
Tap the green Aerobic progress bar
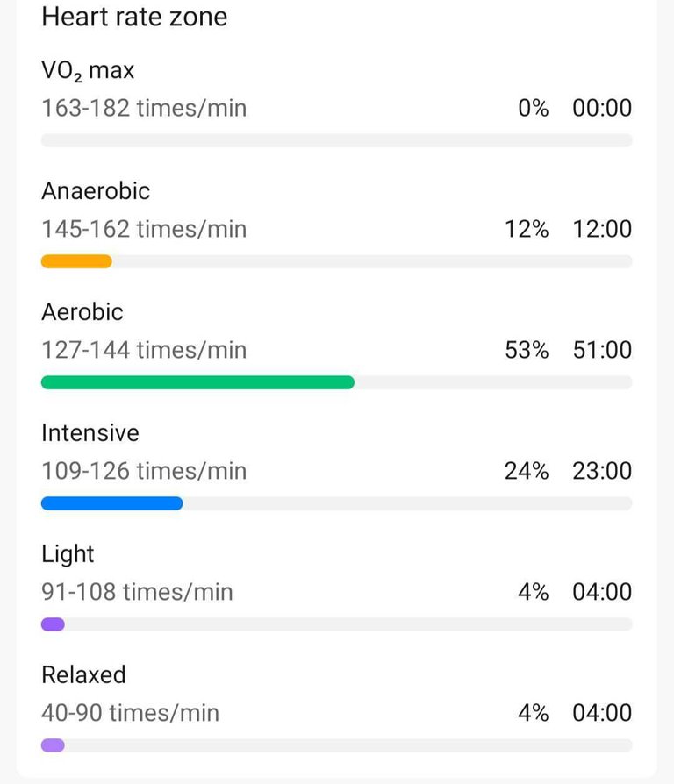(197, 382)
